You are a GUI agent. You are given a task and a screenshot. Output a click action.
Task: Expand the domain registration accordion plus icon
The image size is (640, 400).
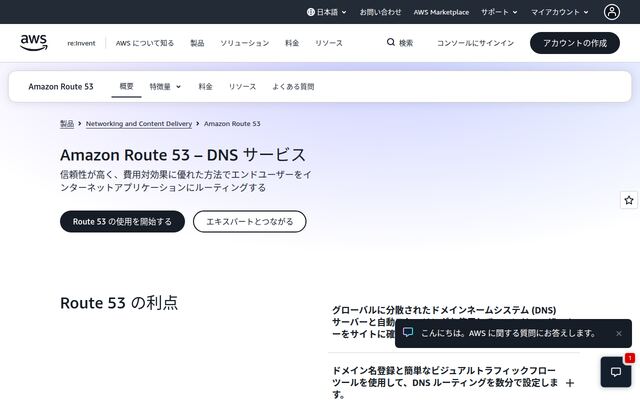[x=570, y=383]
